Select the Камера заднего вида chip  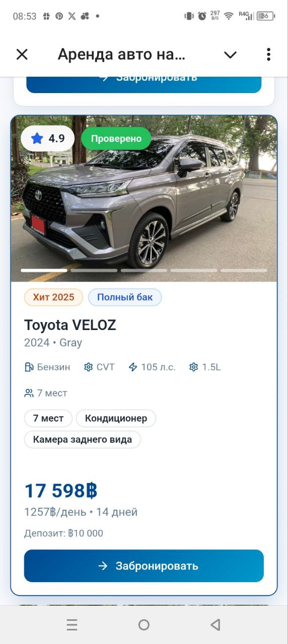point(83,439)
